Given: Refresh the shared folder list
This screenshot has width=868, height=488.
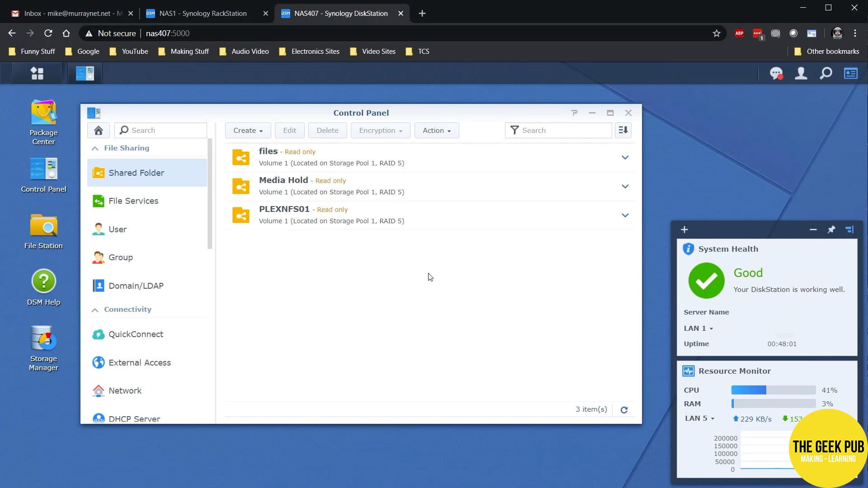Looking at the screenshot, I should [x=624, y=410].
